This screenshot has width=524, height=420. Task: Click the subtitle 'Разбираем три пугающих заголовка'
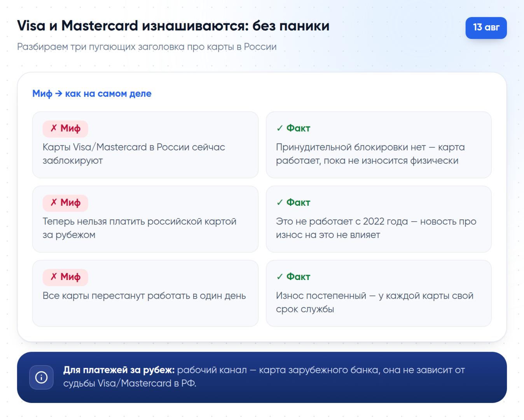coord(147,47)
